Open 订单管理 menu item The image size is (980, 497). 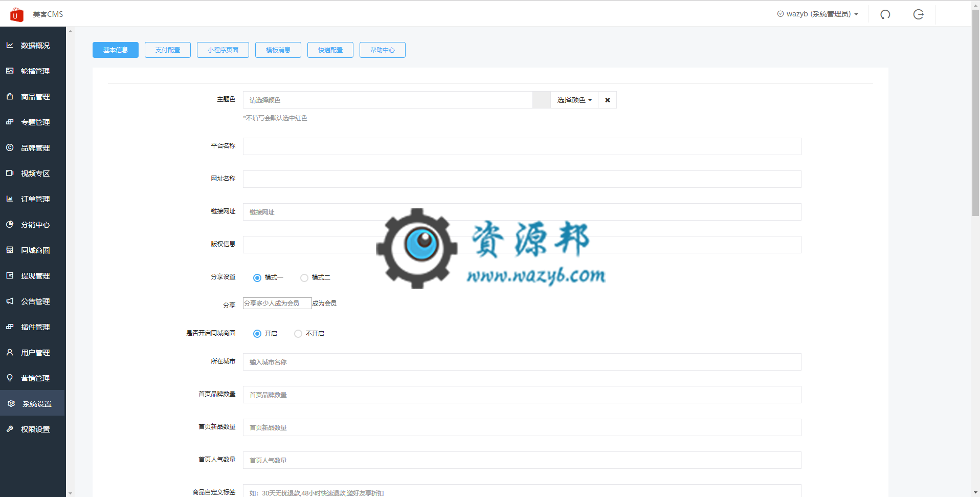33,199
